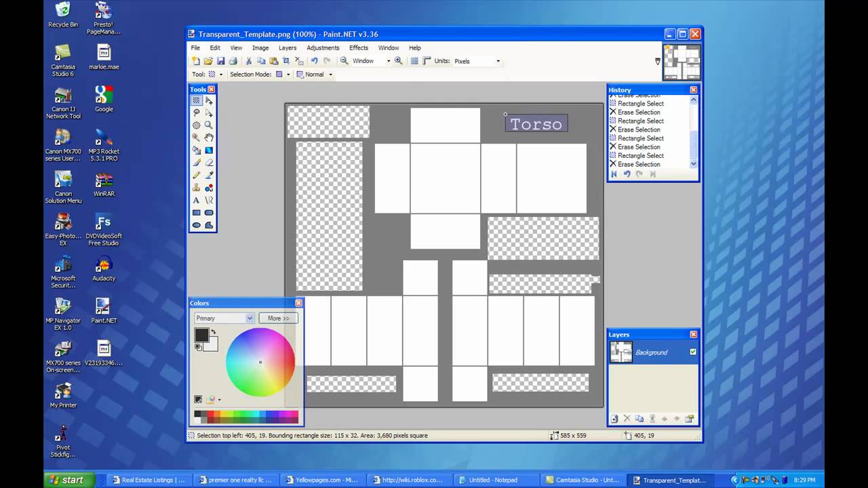This screenshot has height=488, width=868.
Task: Expand the image list arrow
Action: 657,61
